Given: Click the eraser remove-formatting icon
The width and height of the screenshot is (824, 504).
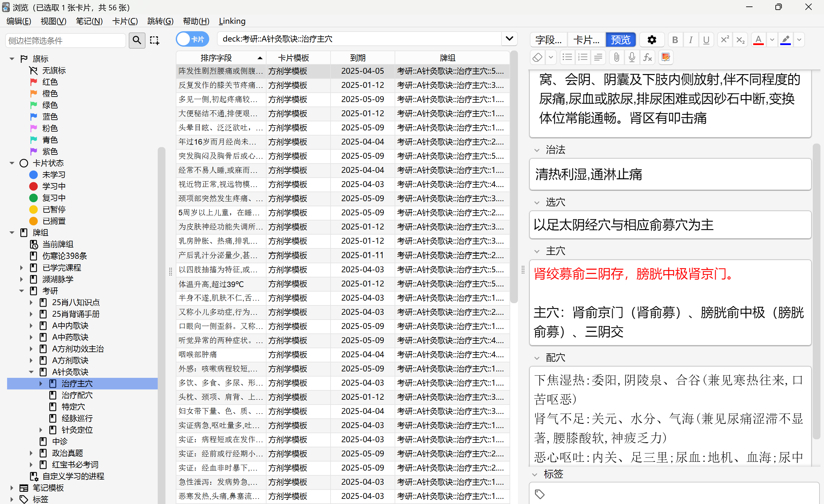Looking at the screenshot, I should [x=538, y=57].
